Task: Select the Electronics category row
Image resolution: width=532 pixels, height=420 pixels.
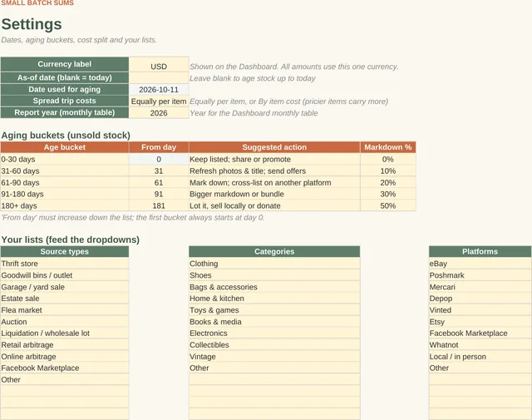Action: 274,333
